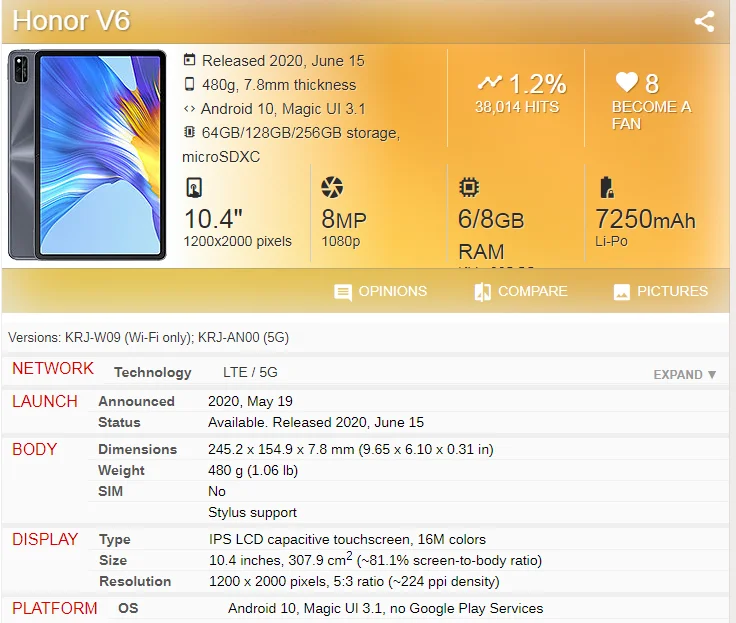Click the battery icon
The height and width of the screenshot is (623, 736).
click(x=606, y=187)
